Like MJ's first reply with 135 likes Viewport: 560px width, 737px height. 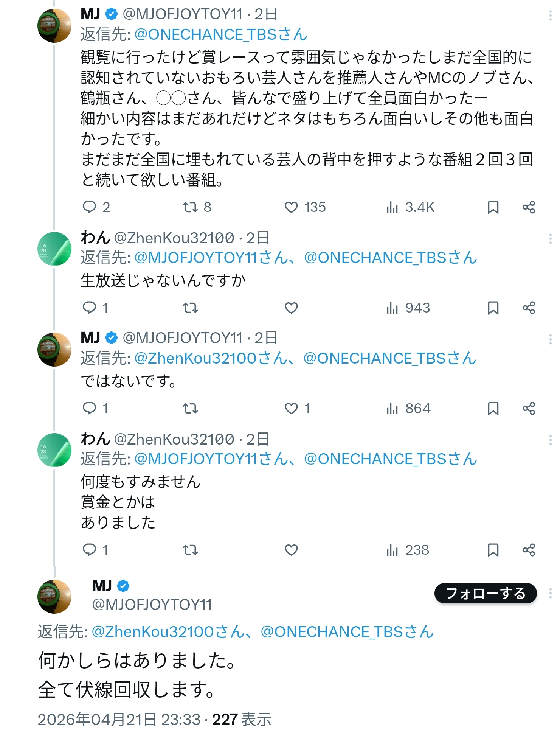[x=291, y=207]
